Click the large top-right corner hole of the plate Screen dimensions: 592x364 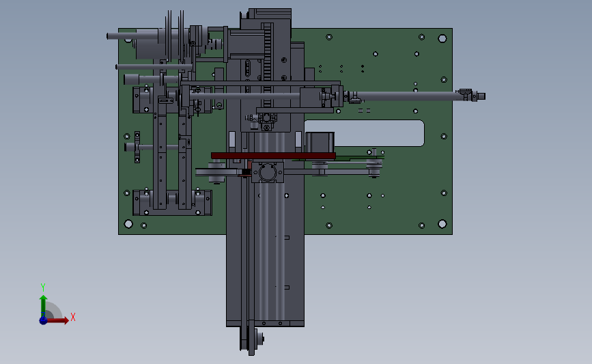[442, 38]
